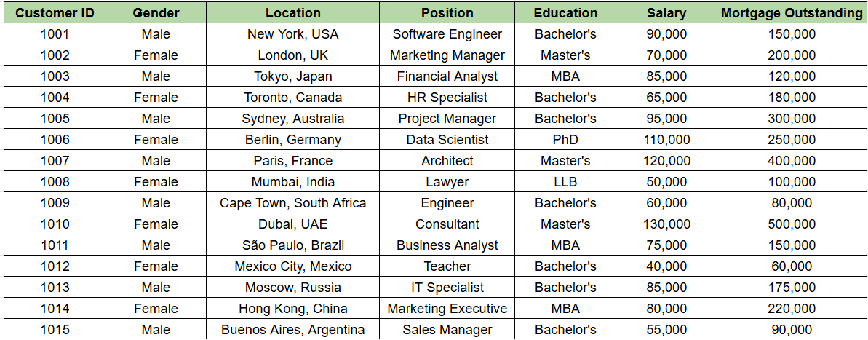Select customer ID 1003 cell
The width and height of the screenshot is (868, 340).
click(x=55, y=76)
